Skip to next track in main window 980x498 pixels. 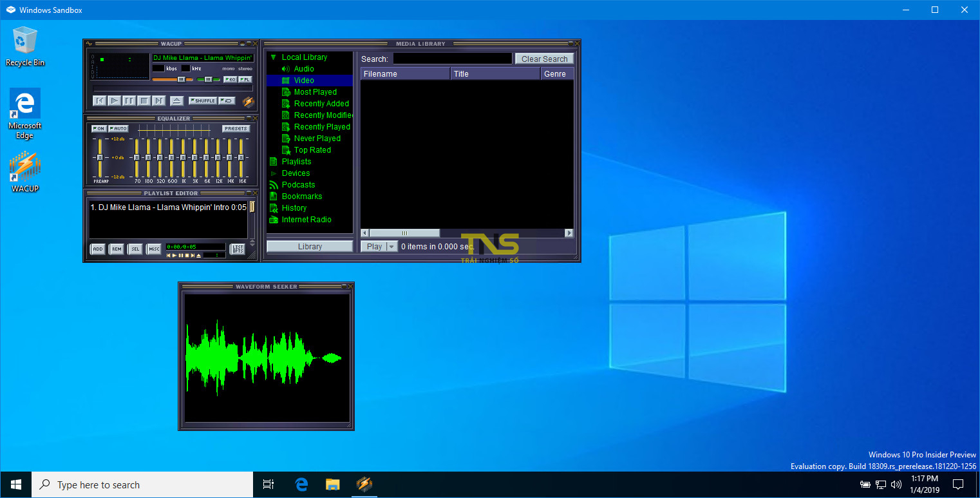159,101
